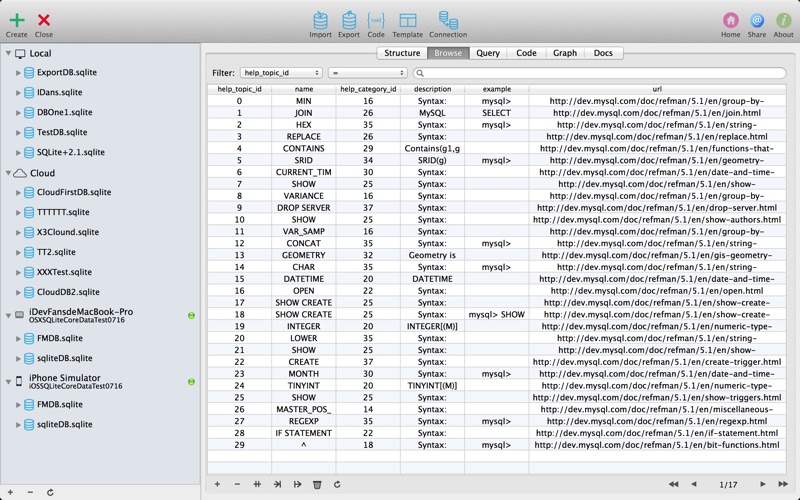
Task: Select SQLite+2.1.sqlite in the sidebar
Action: click(70, 152)
